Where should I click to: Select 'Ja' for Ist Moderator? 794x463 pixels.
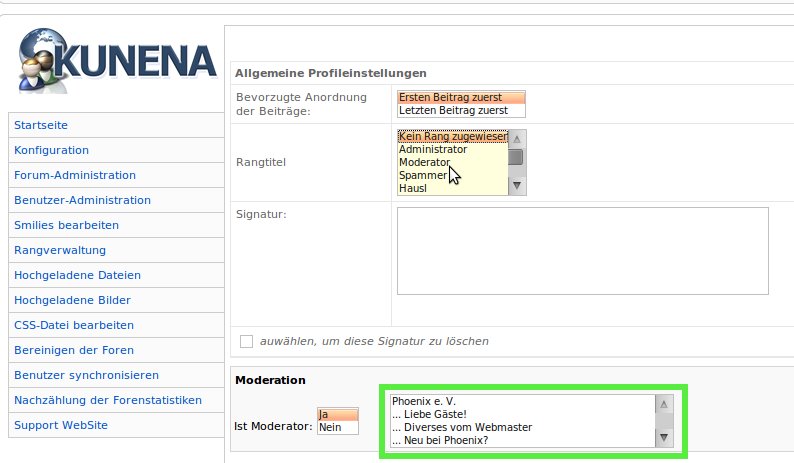[338, 414]
